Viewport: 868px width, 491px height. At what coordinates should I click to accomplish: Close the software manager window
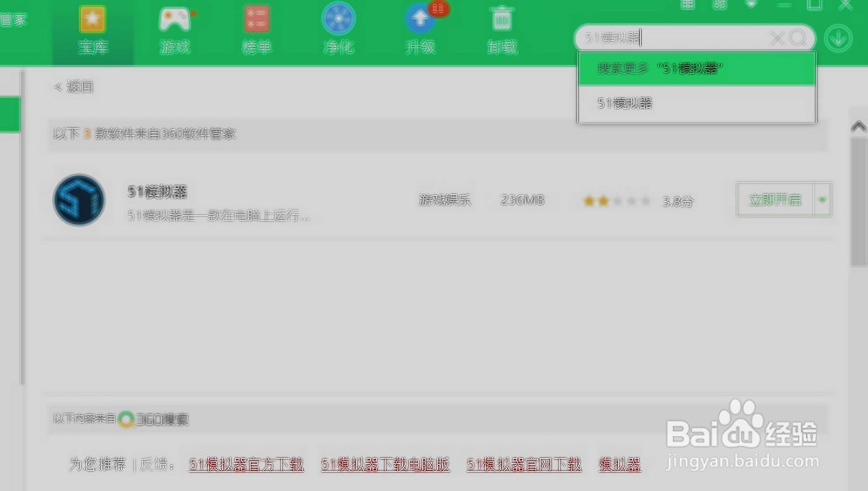(x=845, y=5)
